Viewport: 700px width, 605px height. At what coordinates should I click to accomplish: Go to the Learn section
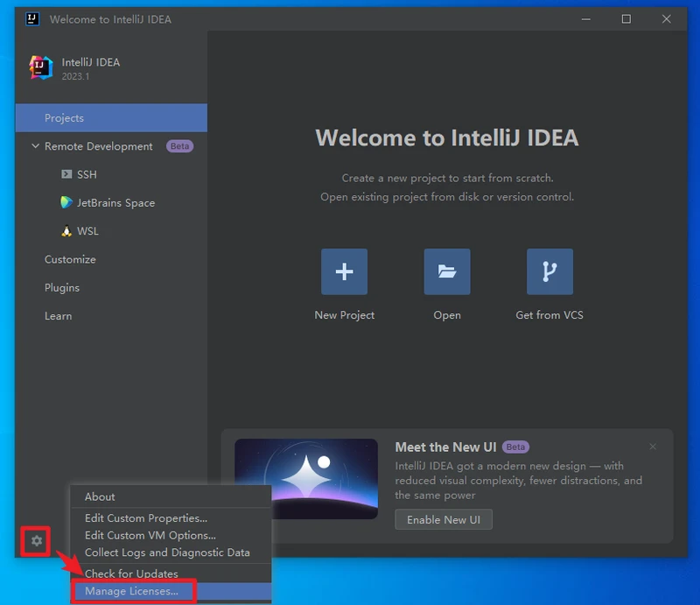coord(59,316)
